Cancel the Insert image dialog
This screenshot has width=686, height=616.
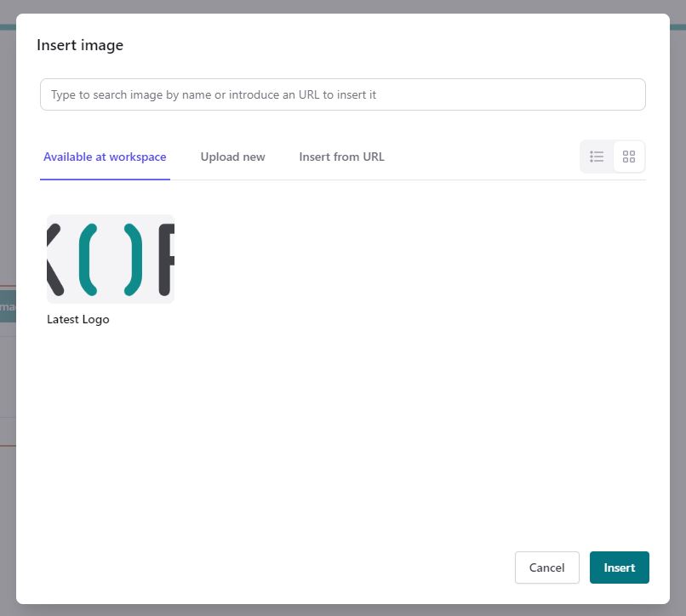[547, 568]
